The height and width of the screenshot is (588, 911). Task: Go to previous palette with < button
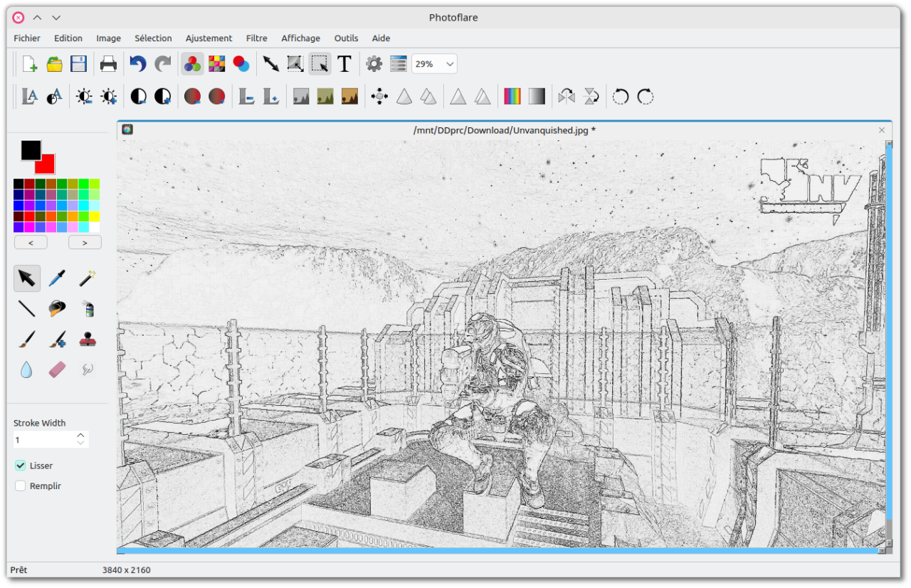31,243
